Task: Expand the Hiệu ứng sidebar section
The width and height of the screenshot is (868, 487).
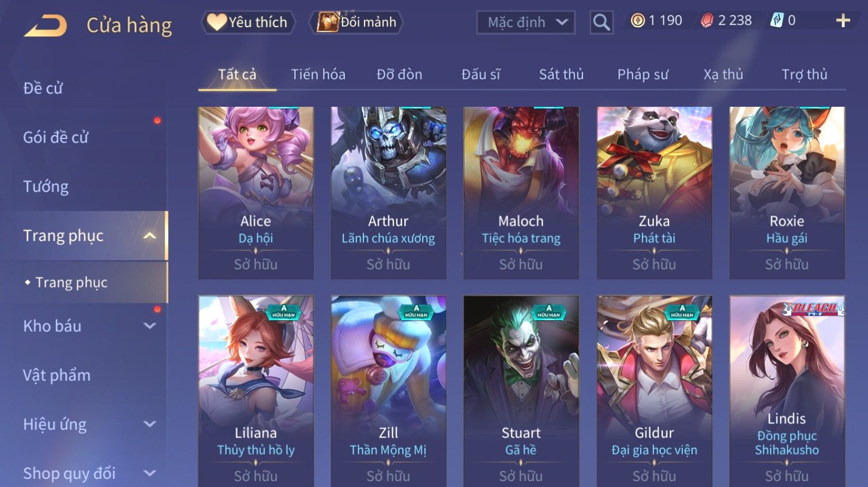Action: click(x=149, y=424)
